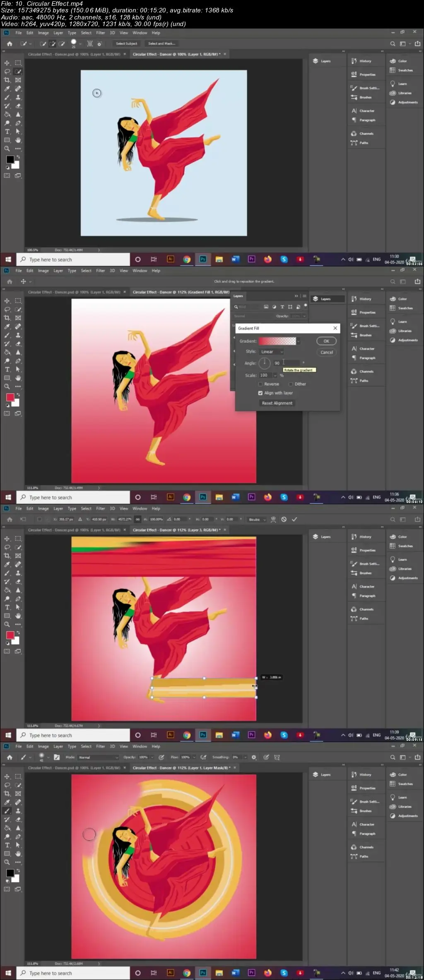Open the Layer menu in the Gradient Fill frame

coord(58,271)
